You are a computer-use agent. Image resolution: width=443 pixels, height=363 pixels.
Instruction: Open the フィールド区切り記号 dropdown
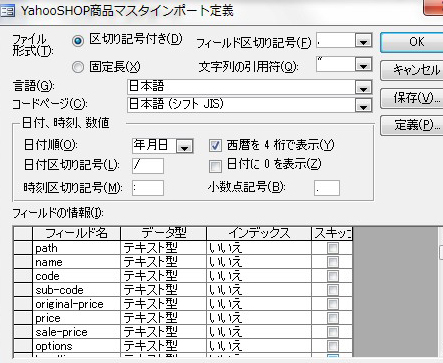click(363, 41)
